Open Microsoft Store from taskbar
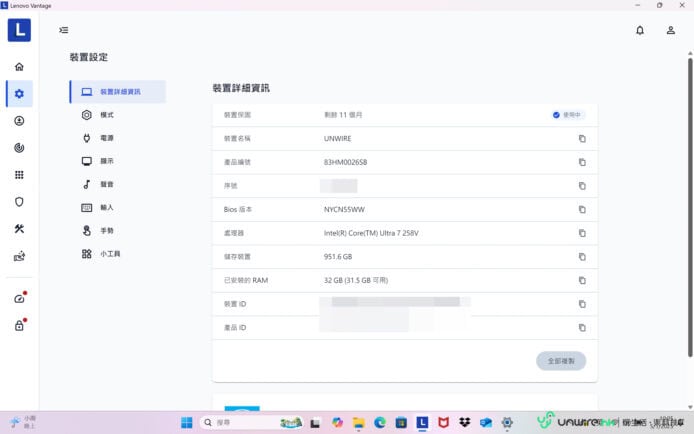Viewport: 694px width, 434px height. click(401, 423)
